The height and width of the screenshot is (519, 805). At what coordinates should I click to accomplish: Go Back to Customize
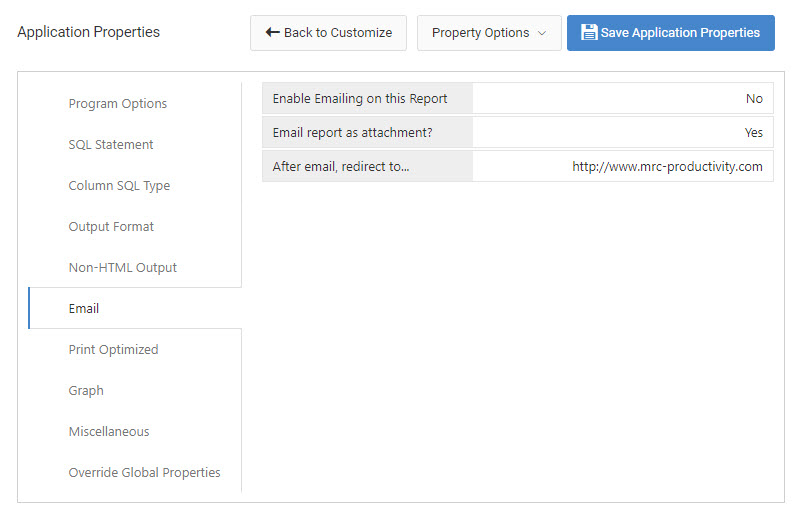[328, 33]
